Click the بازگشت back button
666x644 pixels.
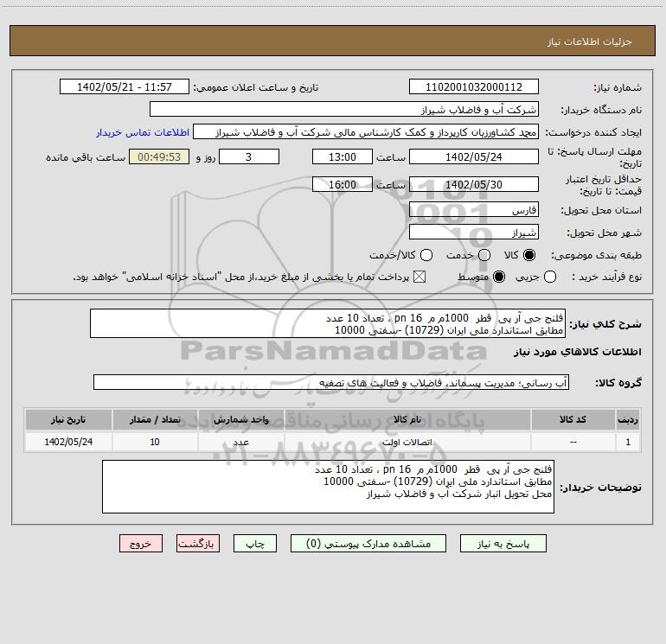pos(198,544)
